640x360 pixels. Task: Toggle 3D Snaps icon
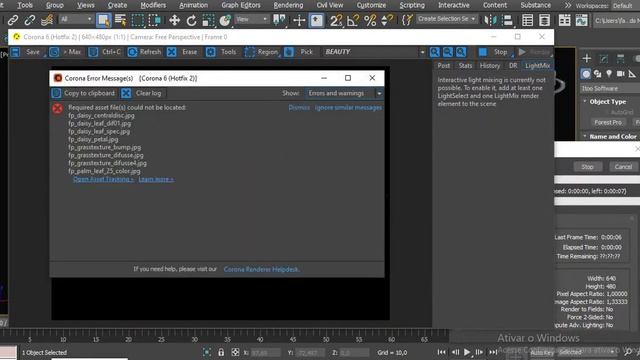(336, 20)
